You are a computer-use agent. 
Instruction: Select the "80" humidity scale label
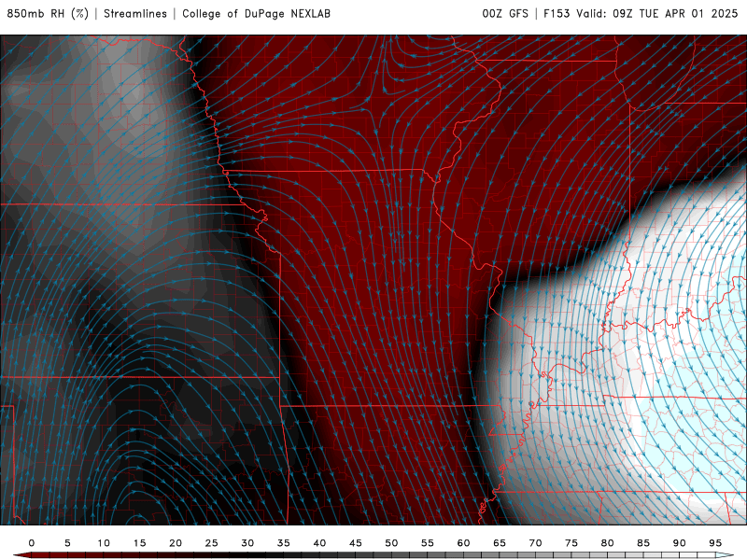(607, 543)
